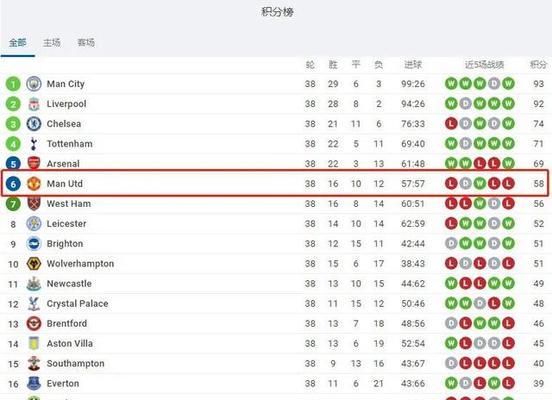The width and height of the screenshot is (552, 400).
Task: Click Chelsea's red L result badge
Action: 451,124
